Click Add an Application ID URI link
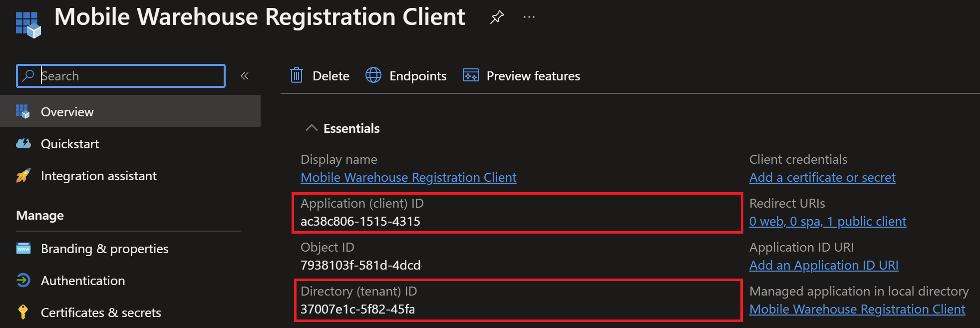Viewport: 980px width, 328px height. [x=824, y=265]
